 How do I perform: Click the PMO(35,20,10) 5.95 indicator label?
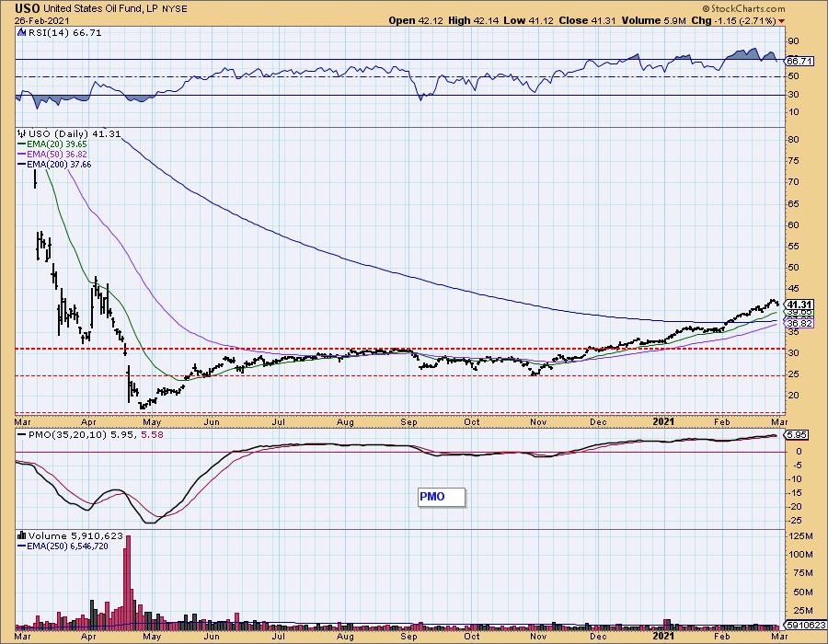click(x=81, y=435)
